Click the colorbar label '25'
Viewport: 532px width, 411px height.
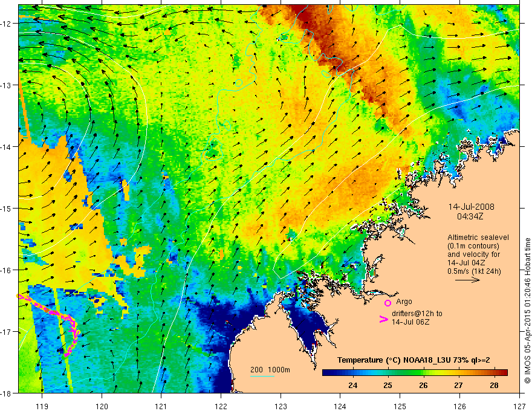coord(388,385)
